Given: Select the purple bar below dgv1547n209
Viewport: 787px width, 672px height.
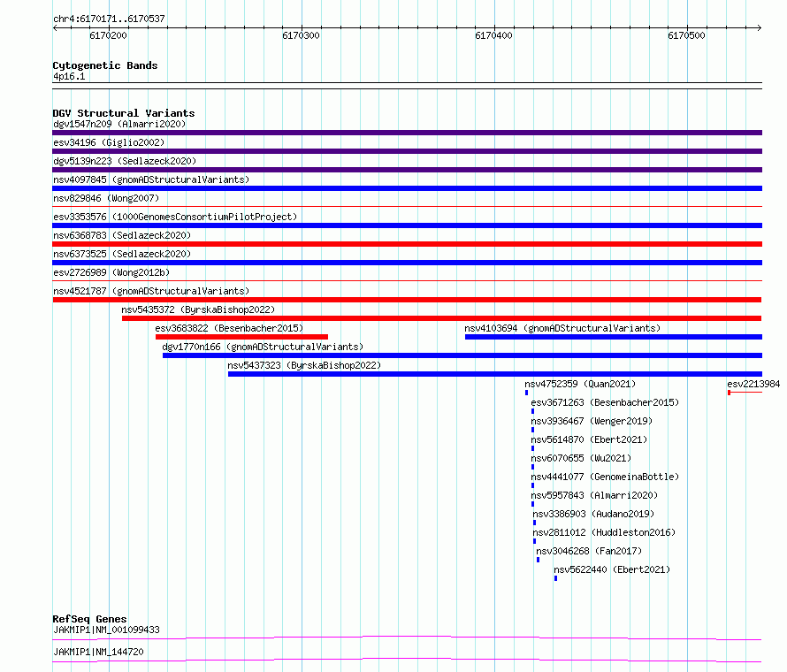Looking at the screenshot, I should (407, 133).
